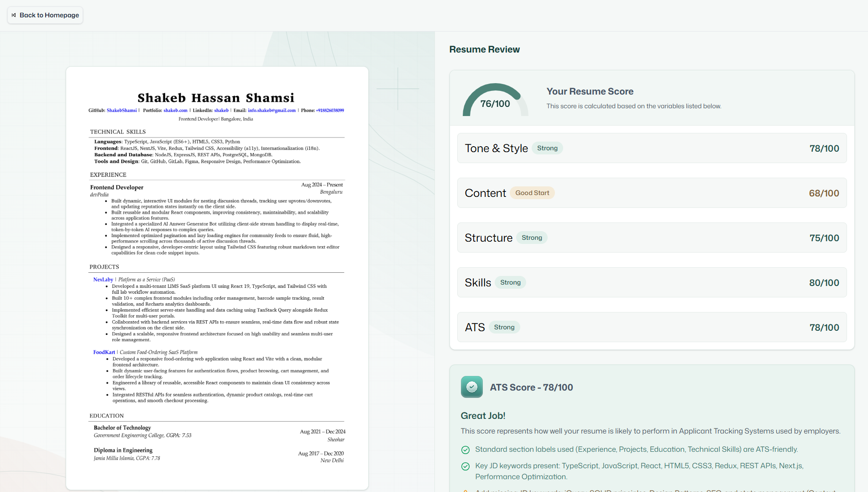The height and width of the screenshot is (492, 868).
Task: Click the resume name Shakeb Hassan Shamsi
Action: (216, 98)
